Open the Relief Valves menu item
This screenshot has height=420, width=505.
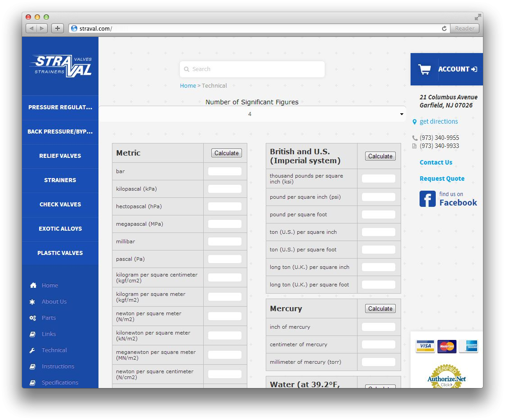coord(60,156)
